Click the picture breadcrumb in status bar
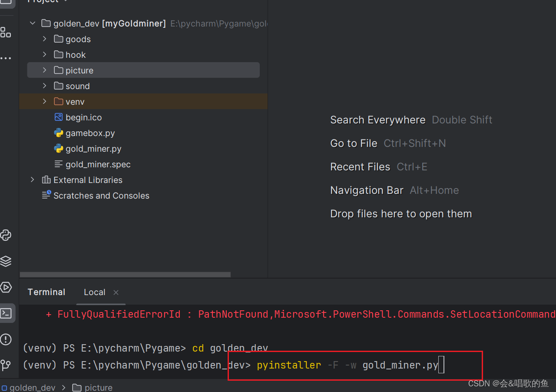 click(98, 387)
